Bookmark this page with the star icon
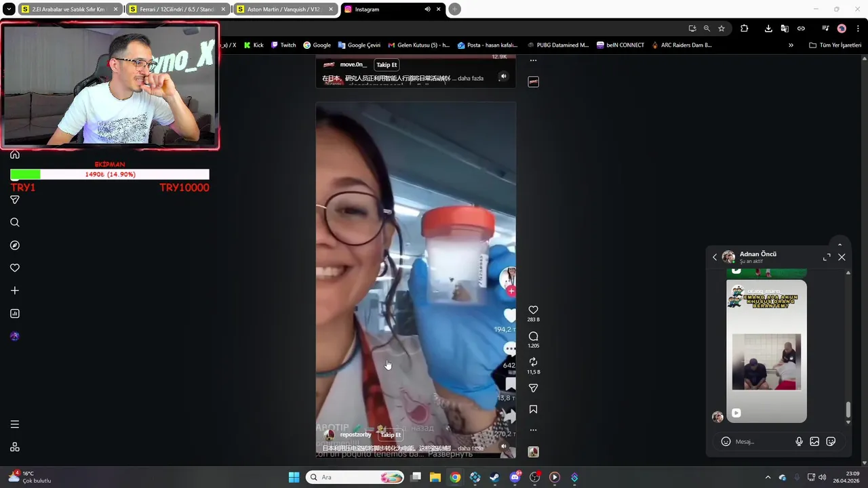Screen dimensions: 868x488 (722, 28)
